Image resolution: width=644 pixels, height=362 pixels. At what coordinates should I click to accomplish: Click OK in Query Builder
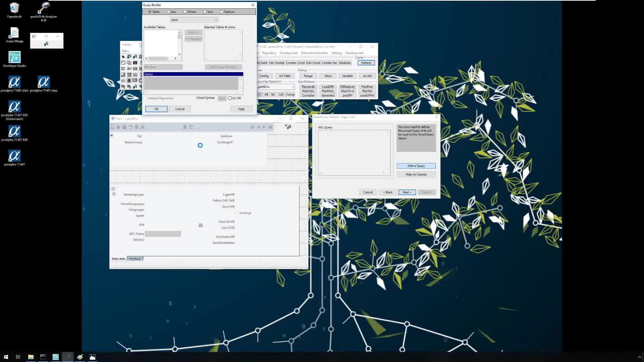(156, 109)
